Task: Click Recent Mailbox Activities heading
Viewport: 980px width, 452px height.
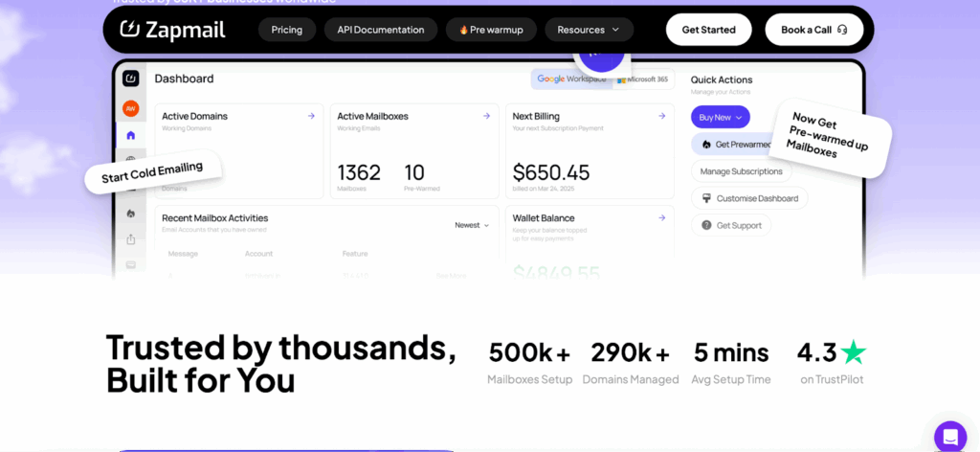Action: (x=215, y=218)
